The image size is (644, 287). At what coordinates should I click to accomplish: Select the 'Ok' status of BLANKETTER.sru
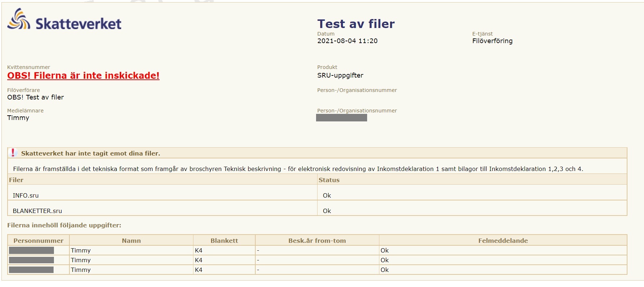[327, 211]
